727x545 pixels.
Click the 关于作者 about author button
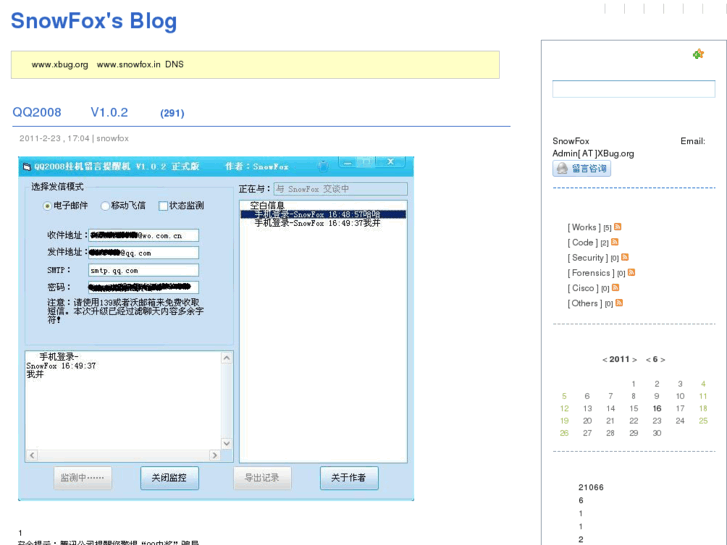tap(349, 478)
